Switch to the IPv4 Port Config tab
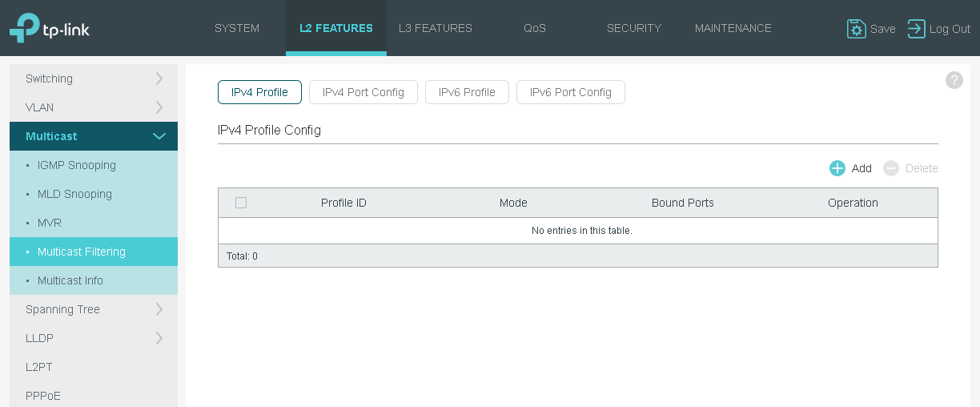Viewport: 980px width, 407px height. click(x=363, y=92)
